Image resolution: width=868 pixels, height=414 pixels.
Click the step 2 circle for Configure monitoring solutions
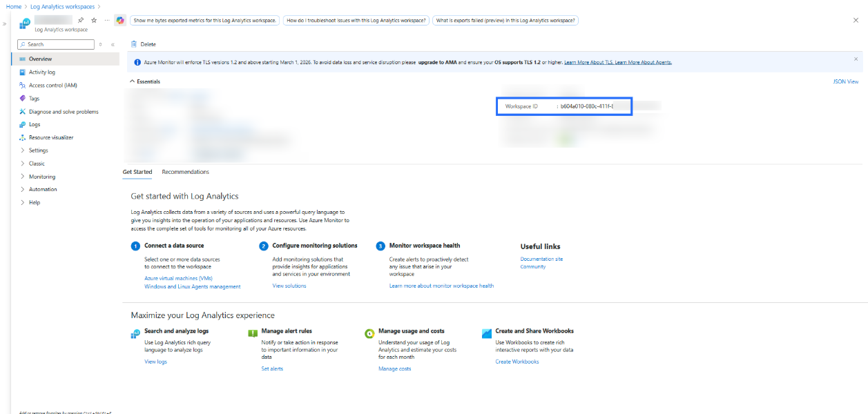click(x=264, y=246)
